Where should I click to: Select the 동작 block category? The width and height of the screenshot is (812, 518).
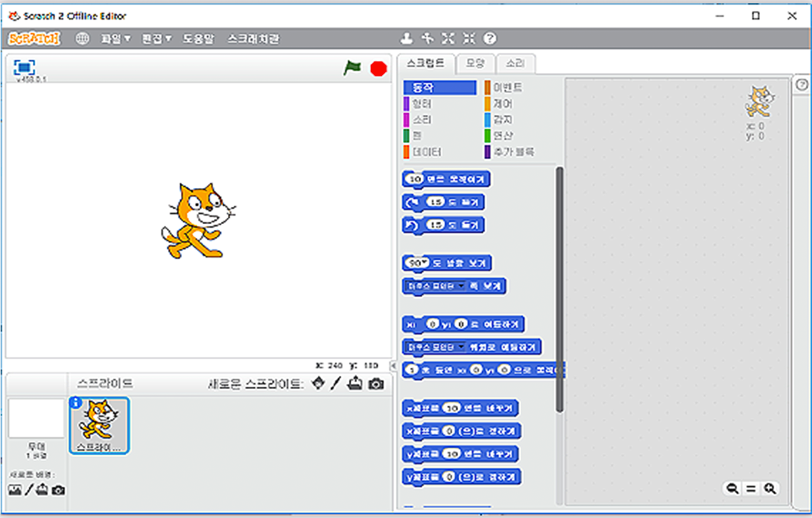tap(440, 88)
